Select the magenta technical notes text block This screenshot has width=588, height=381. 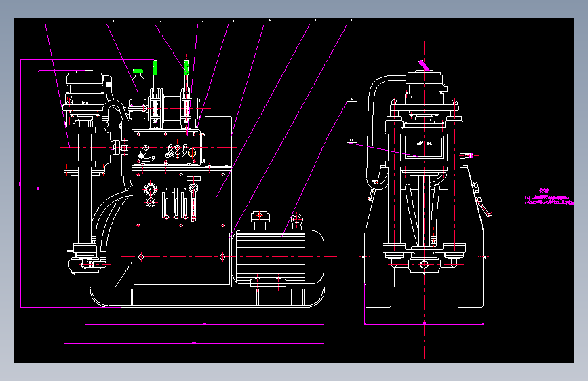pos(549,197)
